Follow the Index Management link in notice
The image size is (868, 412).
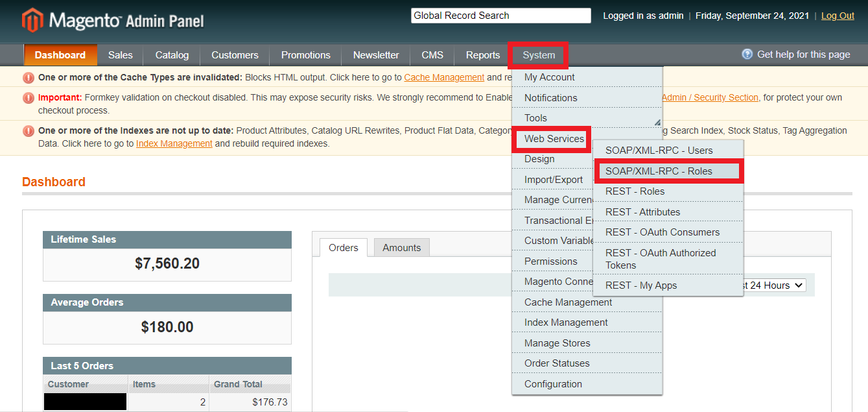[174, 143]
